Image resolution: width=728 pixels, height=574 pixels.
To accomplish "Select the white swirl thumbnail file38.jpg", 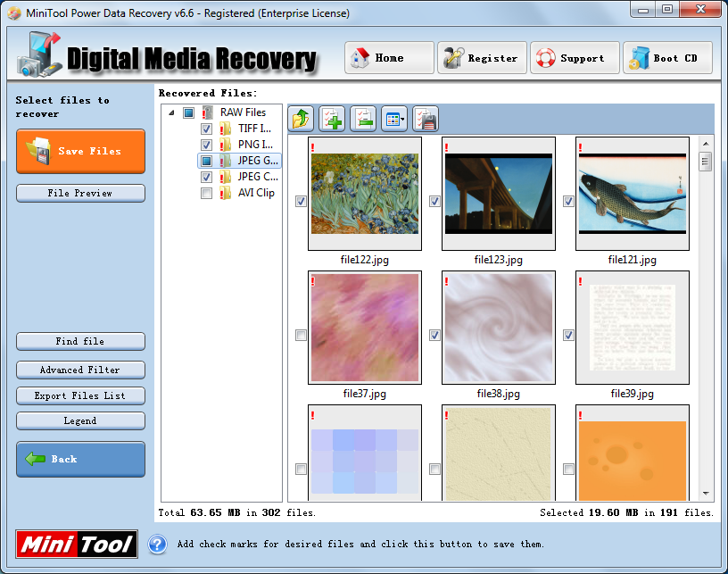I will click(499, 328).
